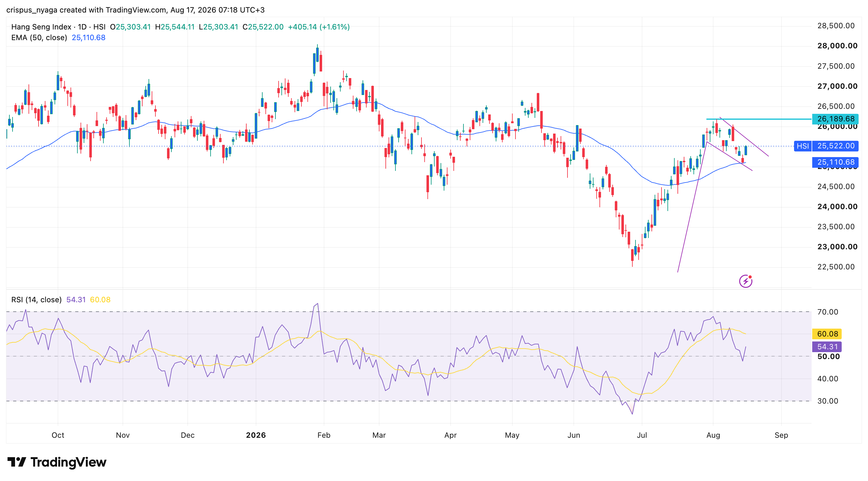Click the 26,500.00 price axis label

(x=836, y=106)
